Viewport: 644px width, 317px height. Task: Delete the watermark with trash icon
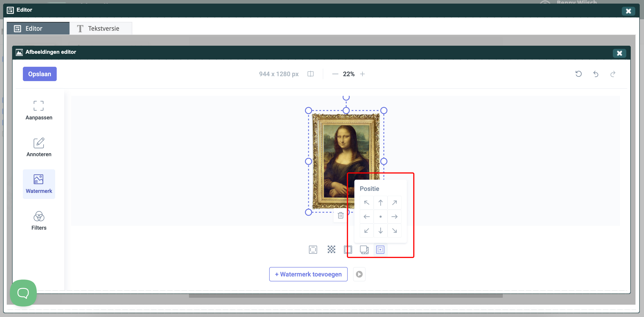(x=340, y=215)
